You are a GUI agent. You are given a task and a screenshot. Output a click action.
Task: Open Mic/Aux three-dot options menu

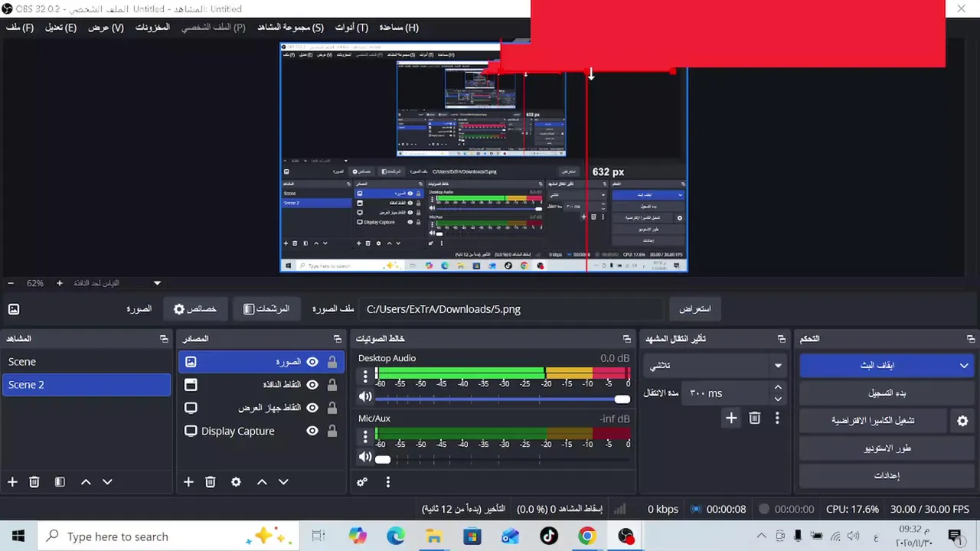(x=365, y=436)
